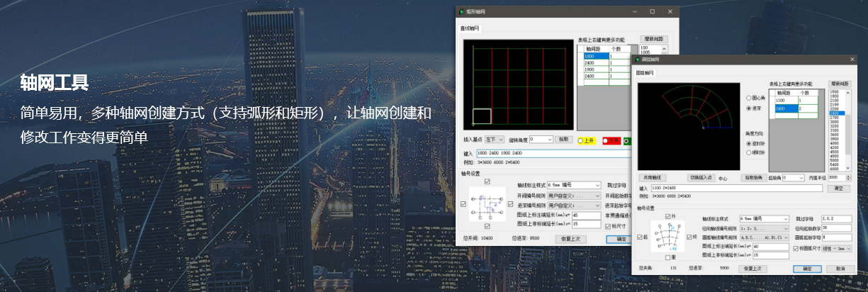
Task: Click 增新间距 in arc dialog
Action: [x=840, y=84]
